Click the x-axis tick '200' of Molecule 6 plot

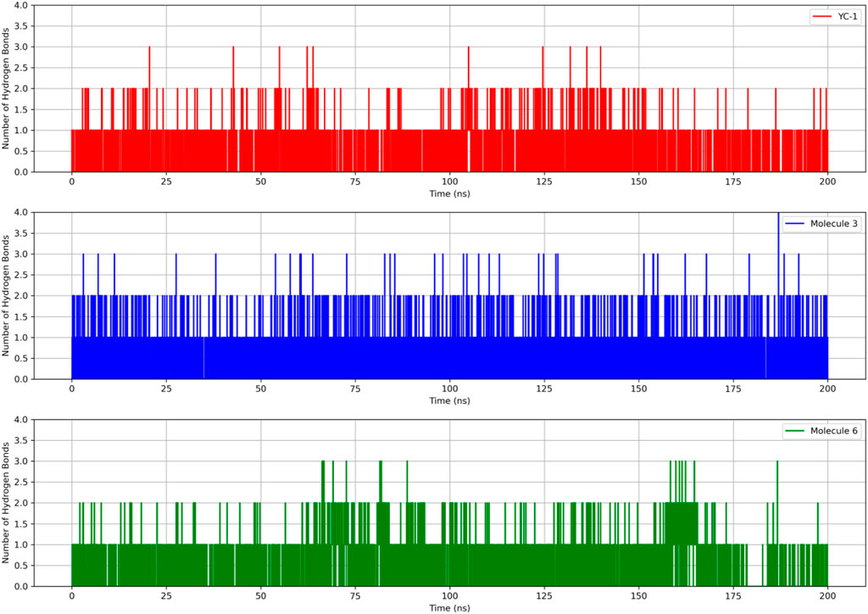828,596
